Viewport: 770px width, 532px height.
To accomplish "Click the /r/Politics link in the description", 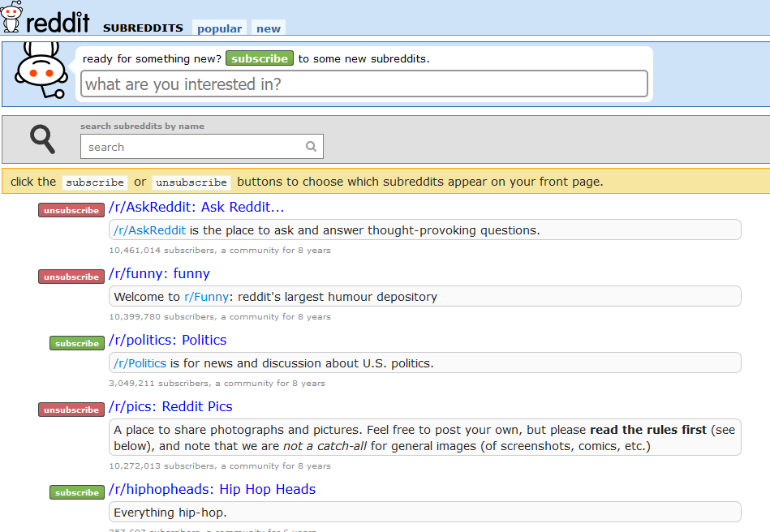I will click(x=140, y=363).
